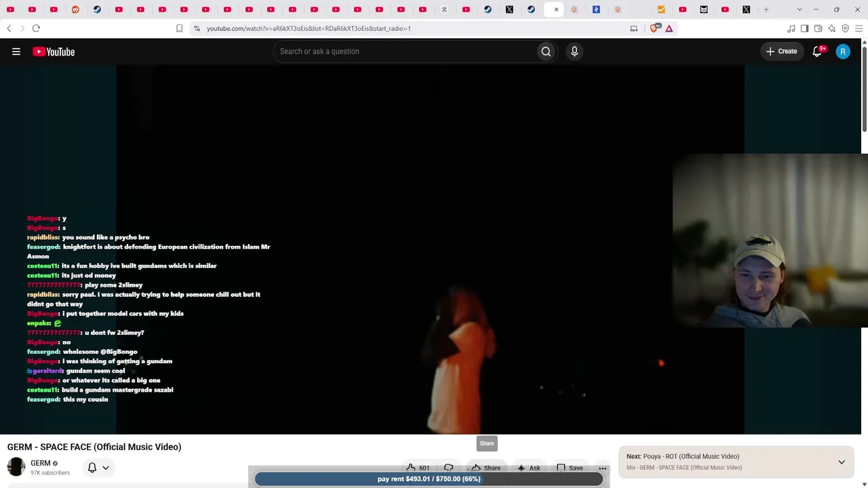Focus the YouTube search box
The image size is (868, 488).
(404, 52)
